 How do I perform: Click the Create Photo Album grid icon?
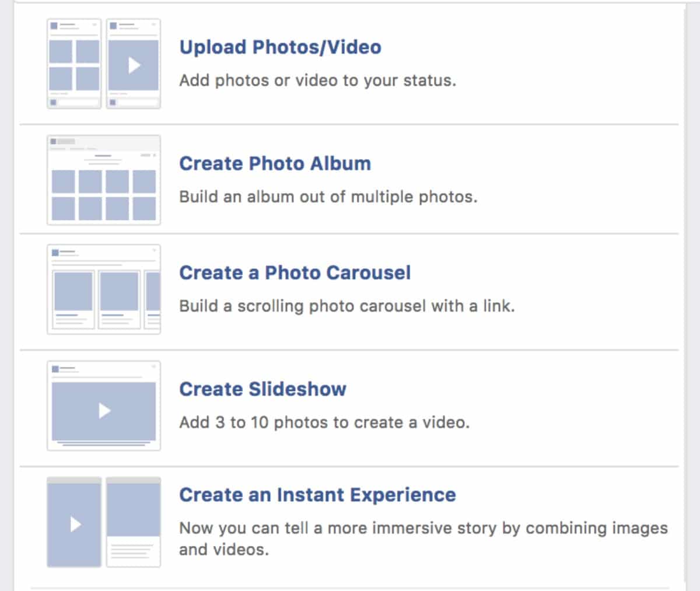click(x=104, y=180)
